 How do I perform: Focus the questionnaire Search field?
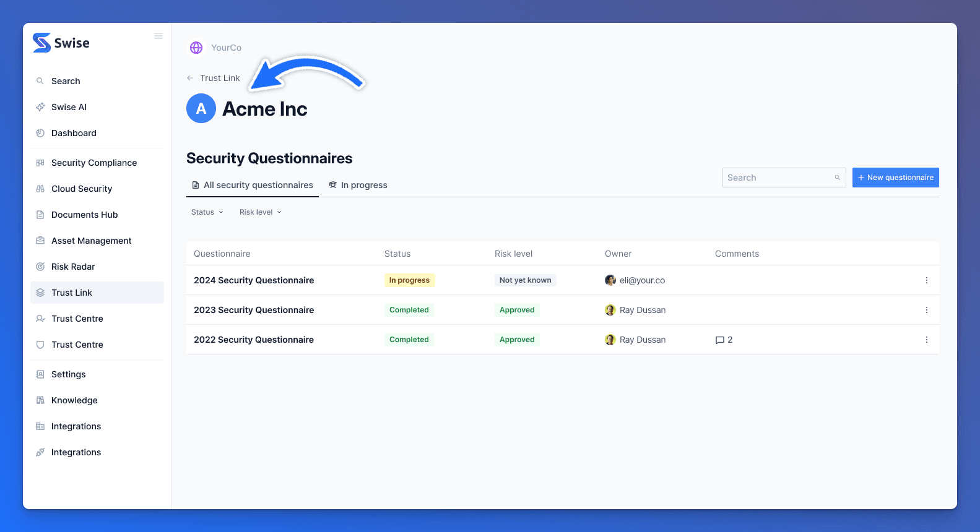pyautogui.click(x=784, y=178)
